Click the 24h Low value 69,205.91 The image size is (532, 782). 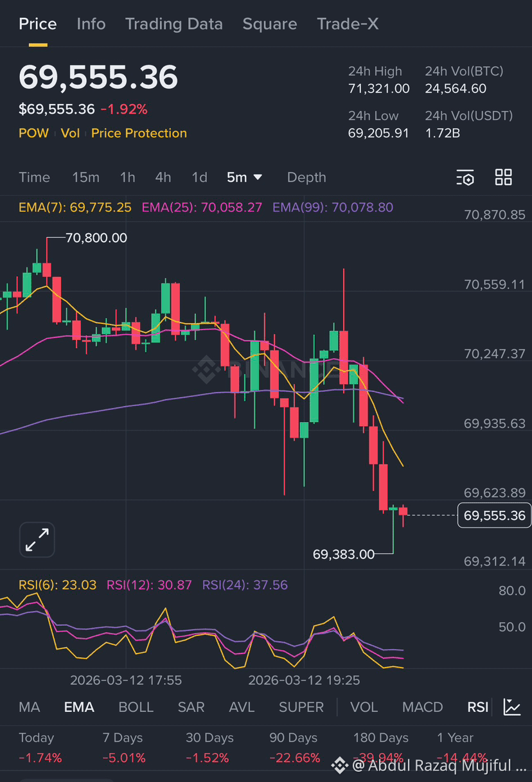coord(379,133)
